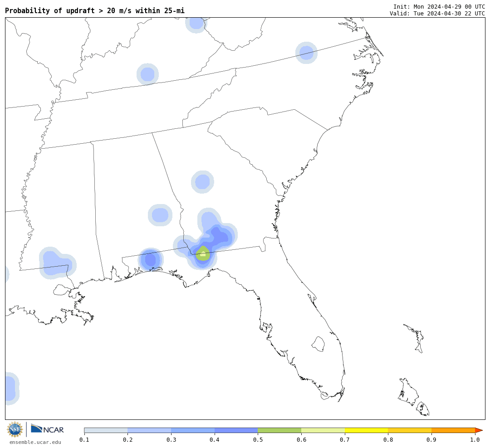490x448 pixels.
Task: Click the 0.3 colorbar tick label
Action: click(x=171, y=440)
